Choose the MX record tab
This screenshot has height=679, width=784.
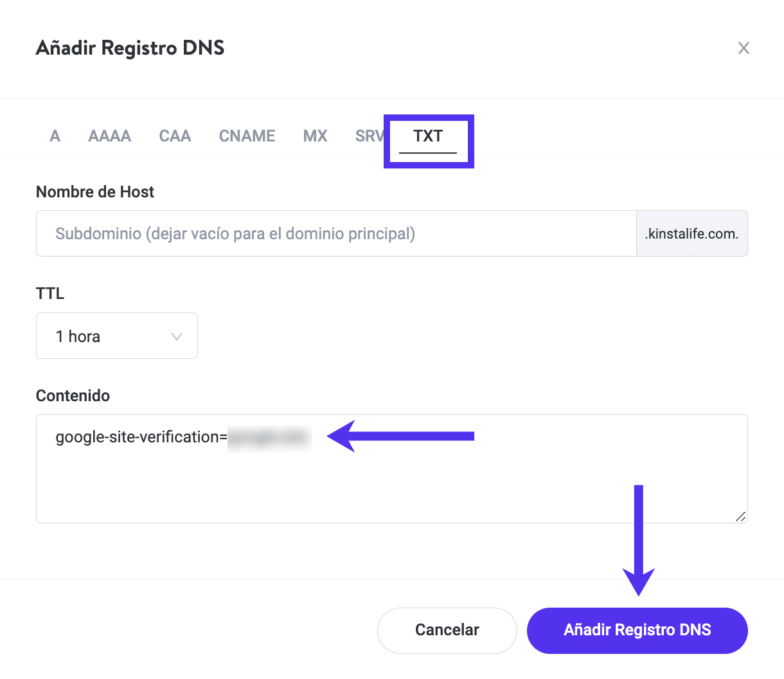coord(316,136)
